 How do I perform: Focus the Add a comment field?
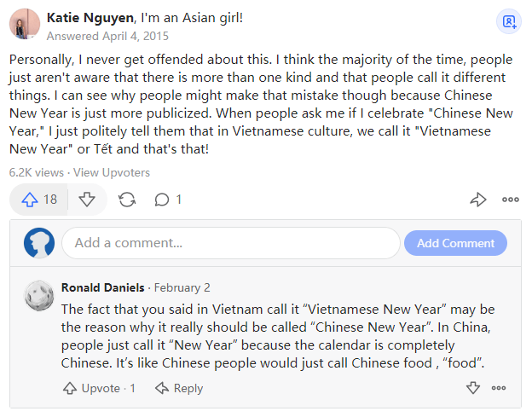[x=230, y=243]
